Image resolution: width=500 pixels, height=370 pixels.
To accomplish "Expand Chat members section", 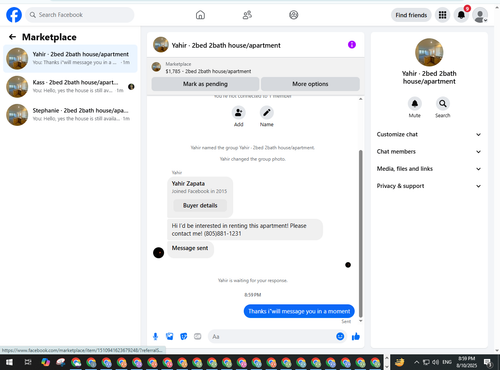I will pos(429,152).
